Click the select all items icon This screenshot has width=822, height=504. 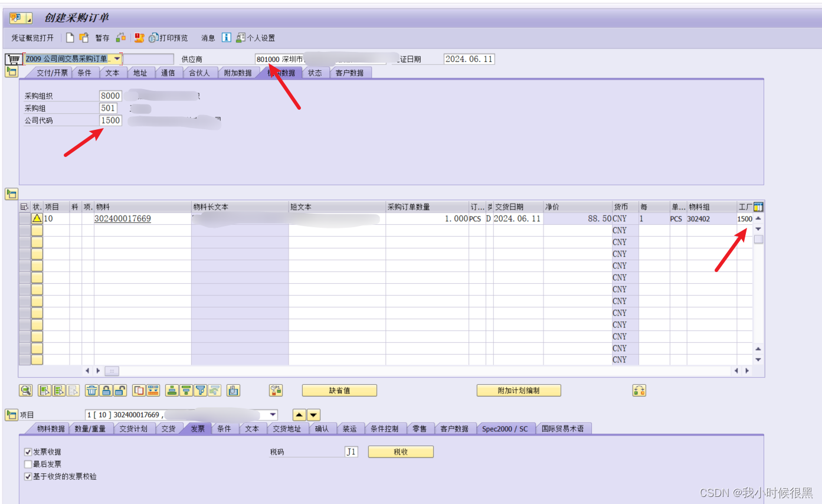[x=45, y=390]
